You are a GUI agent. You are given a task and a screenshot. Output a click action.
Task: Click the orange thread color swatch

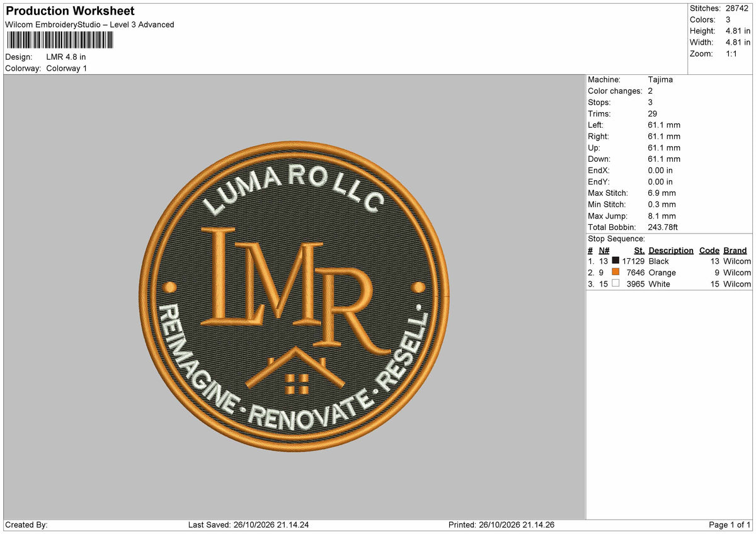pos(616,272)
